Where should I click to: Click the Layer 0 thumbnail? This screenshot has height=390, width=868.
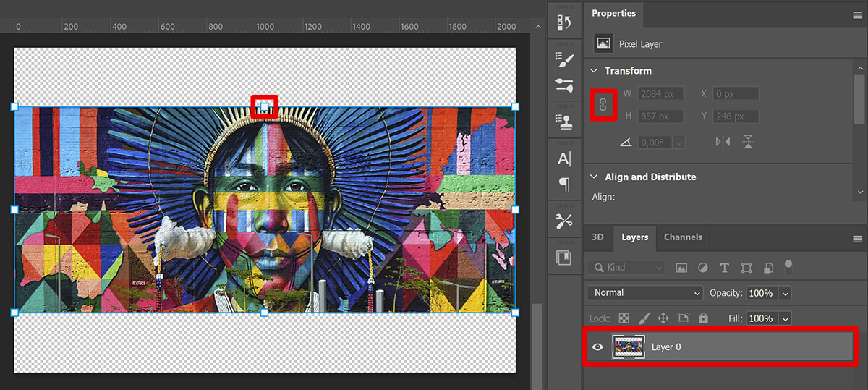click(627, 347)
